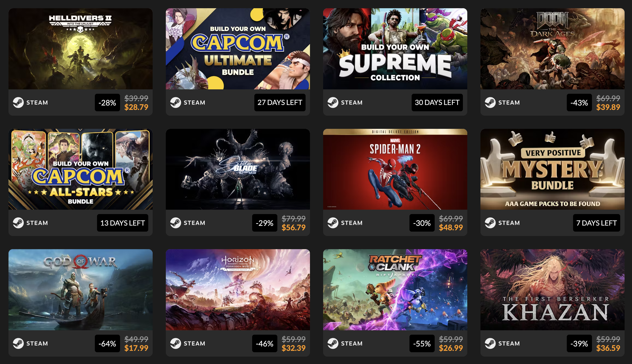The height and width of the screenshot is (364, 632).
Task: Open the Horizon Forbidden West artwork
Action: point(238,290)
